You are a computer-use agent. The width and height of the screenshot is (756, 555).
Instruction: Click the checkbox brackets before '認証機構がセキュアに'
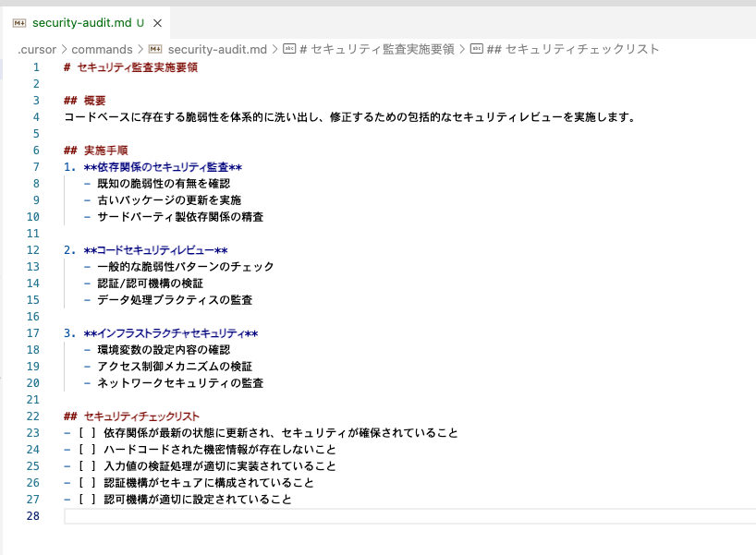coord(87,483)
